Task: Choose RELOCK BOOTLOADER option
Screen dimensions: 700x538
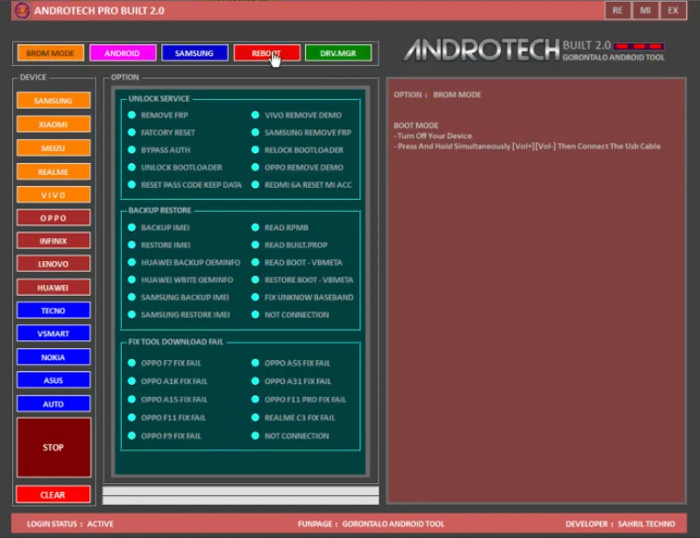Action: 298,150
